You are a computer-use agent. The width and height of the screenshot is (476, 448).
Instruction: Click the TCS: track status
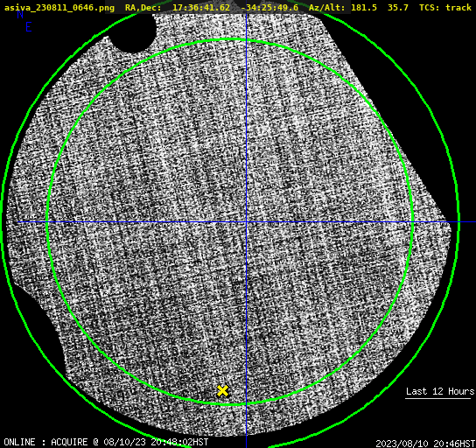pyautogui.click(x=445, y=7)
